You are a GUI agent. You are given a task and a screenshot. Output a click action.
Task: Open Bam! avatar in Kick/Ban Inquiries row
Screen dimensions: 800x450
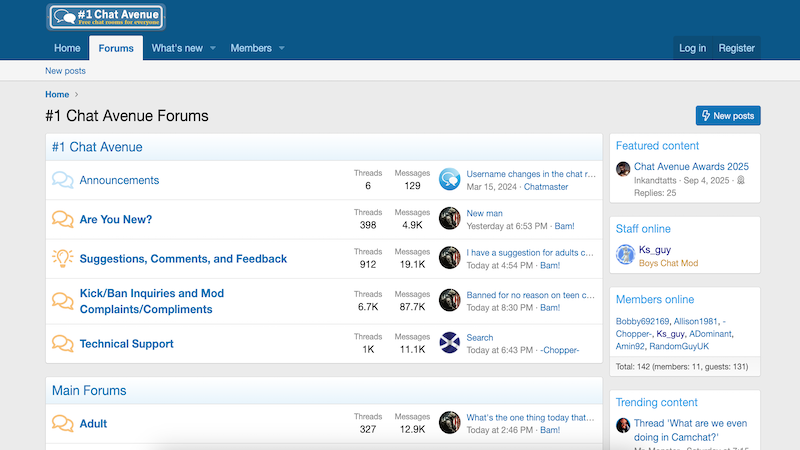449,300
